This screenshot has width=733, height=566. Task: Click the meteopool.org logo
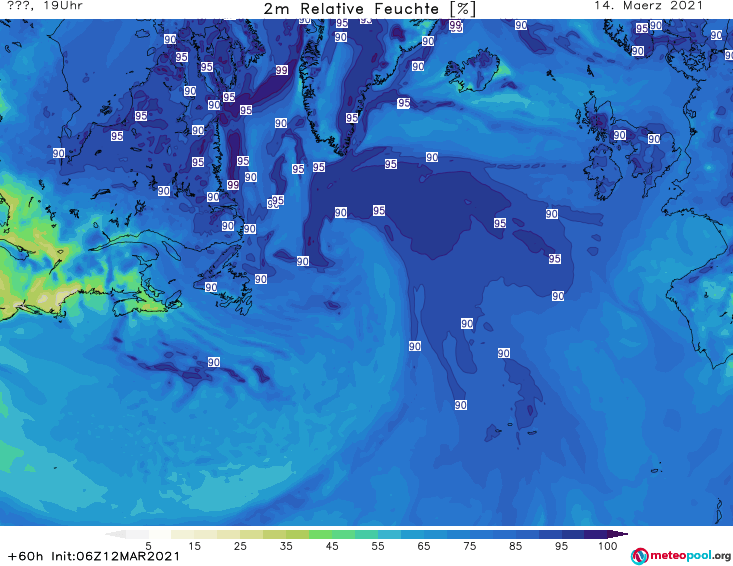[681, 556]
